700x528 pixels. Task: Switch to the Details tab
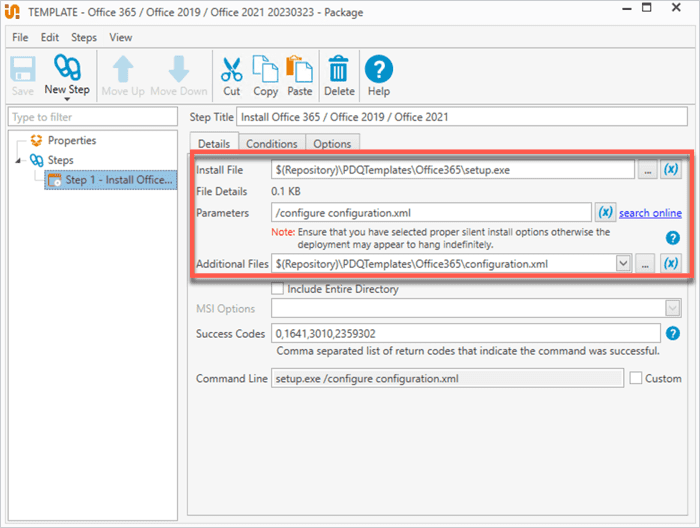[214, 143]
